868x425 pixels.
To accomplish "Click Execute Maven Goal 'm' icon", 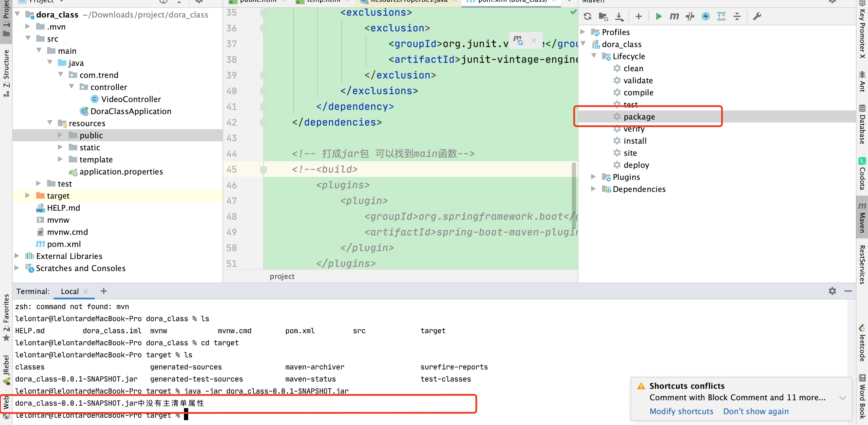I will [674, 16].
